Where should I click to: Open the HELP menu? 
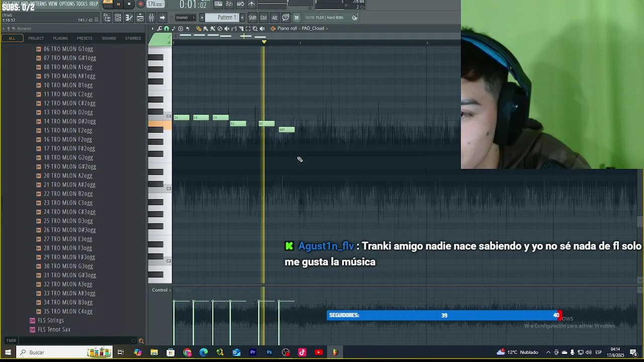(94, 4)
